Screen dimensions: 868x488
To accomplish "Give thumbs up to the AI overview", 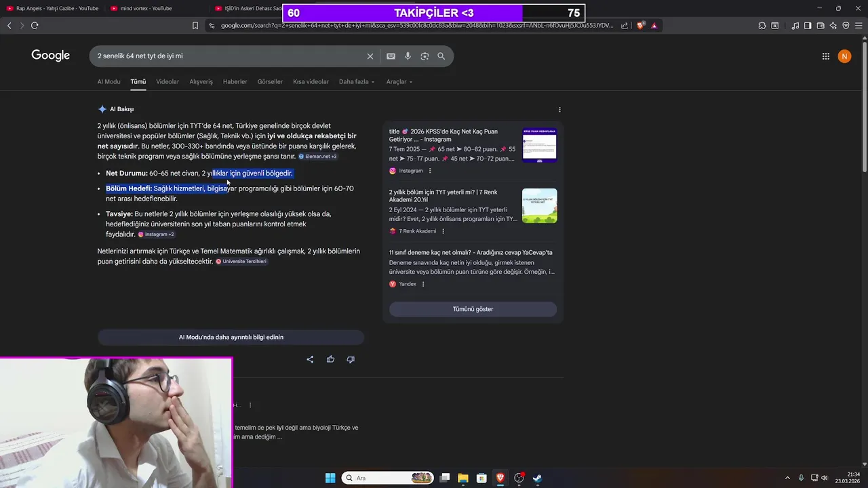I will [x=330, y=359].
